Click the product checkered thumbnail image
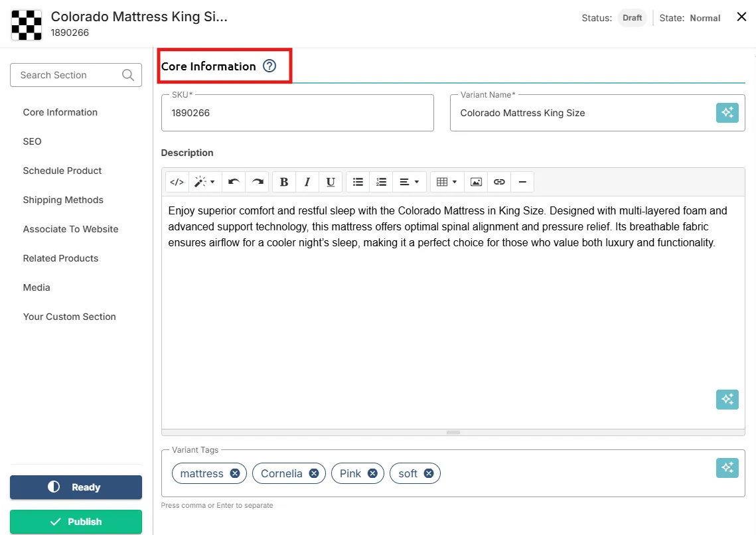Image resolution: width=756 pixels, height=535 pixels. [27, 25]
